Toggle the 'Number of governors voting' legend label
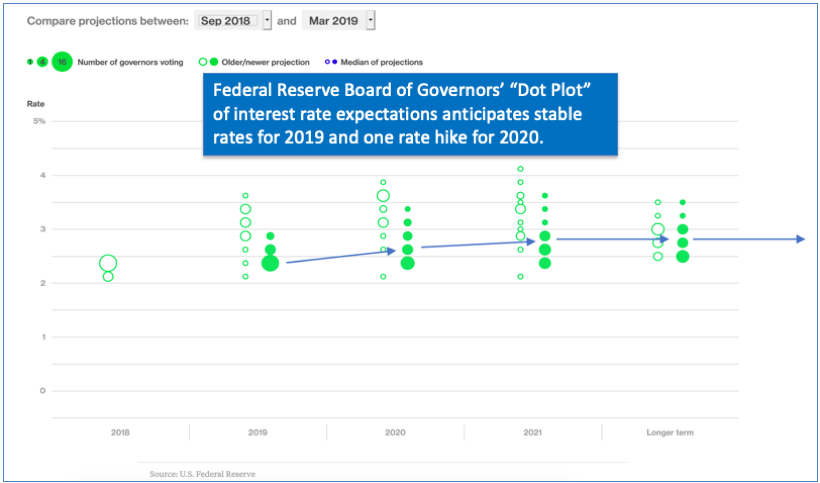The height and width of the screenshot is (483, 820). point(130,62)
